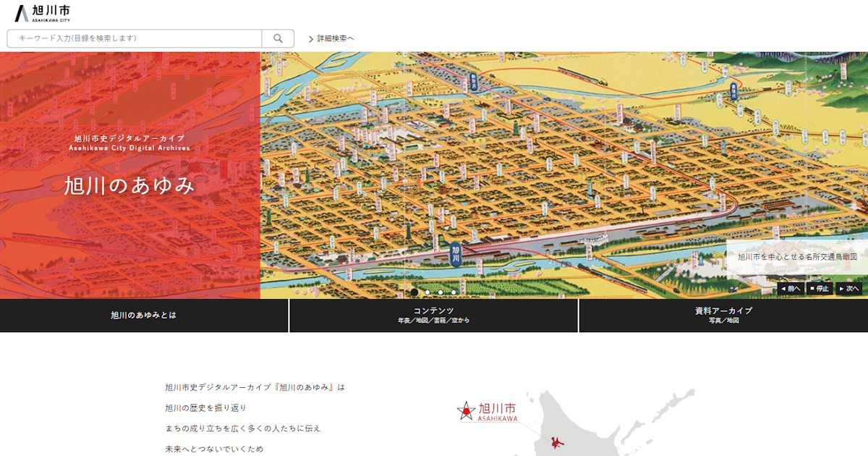
Task: Open the 旭川のあゆみとは menu item
Action: point(144,316)
